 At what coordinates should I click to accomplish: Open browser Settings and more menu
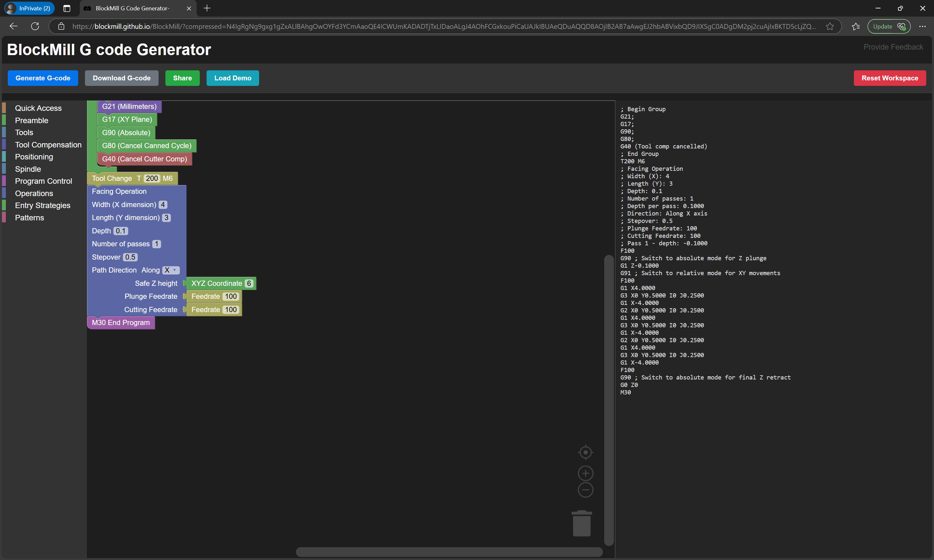point(922,27)
